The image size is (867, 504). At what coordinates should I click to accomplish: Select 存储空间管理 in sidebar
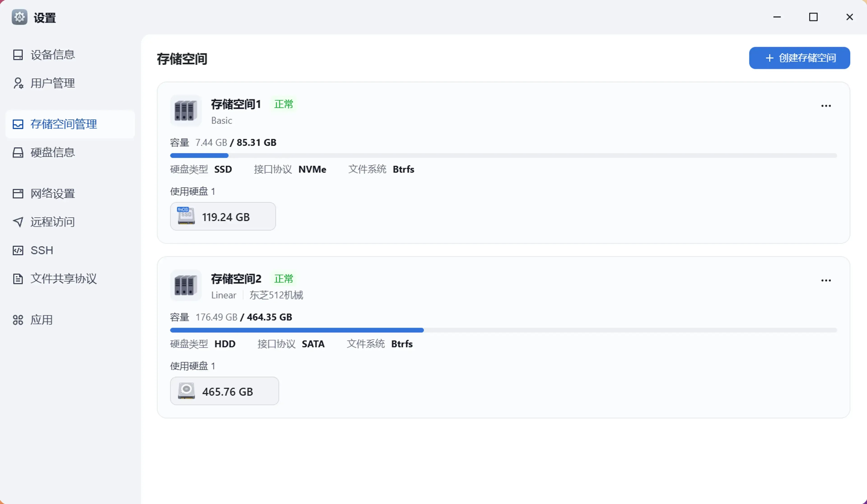pos(64,124)
